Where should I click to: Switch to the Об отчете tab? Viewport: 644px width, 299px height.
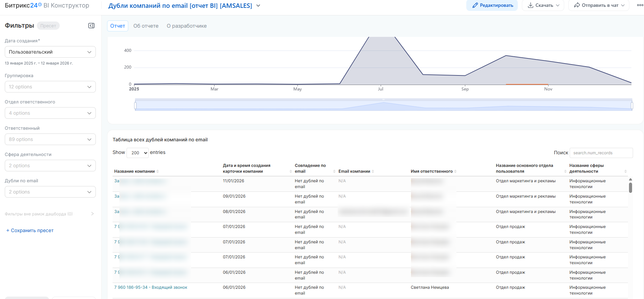pos(146,26)
